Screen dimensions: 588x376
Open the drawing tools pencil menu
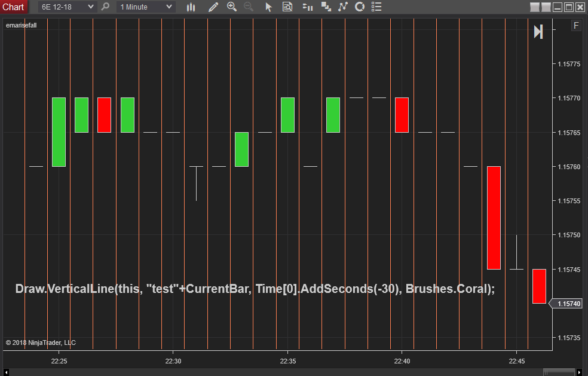tap(213, 7)
